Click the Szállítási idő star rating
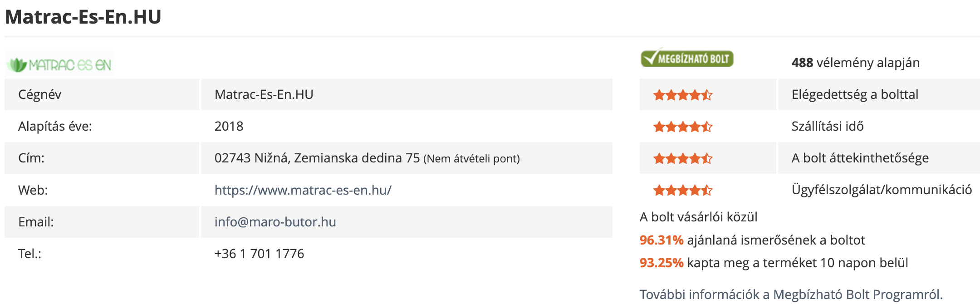This screenshot has height=304, width=980. pos(683,127)
